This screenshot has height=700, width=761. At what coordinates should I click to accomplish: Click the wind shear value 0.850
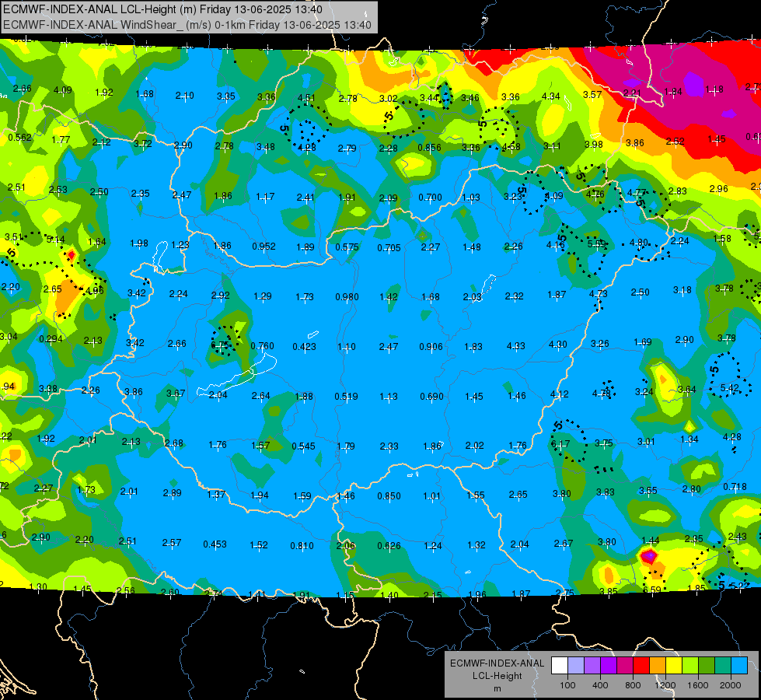(389, 496)
